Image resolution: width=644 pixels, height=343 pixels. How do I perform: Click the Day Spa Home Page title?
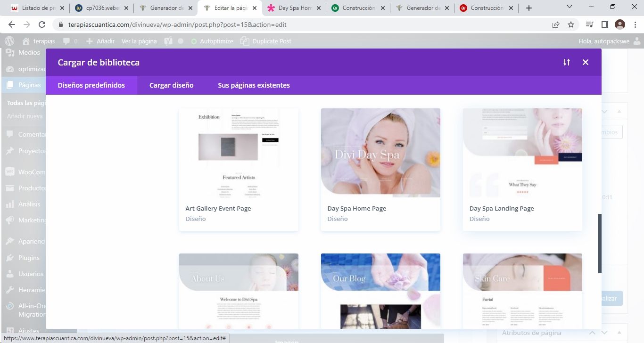click(357, 208)
